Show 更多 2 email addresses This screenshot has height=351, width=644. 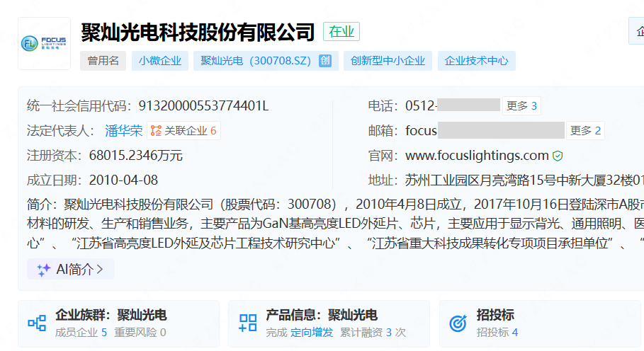tap(585, 131)
